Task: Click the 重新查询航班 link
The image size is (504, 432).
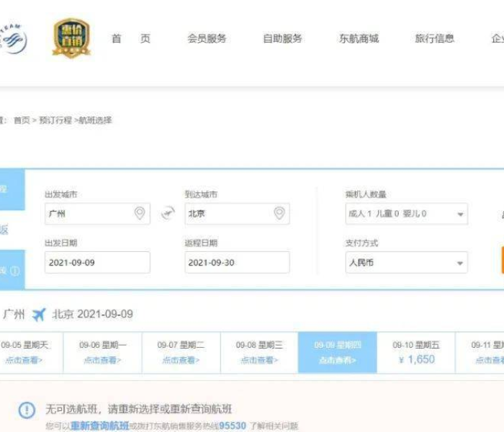Action: pos(99,426)
